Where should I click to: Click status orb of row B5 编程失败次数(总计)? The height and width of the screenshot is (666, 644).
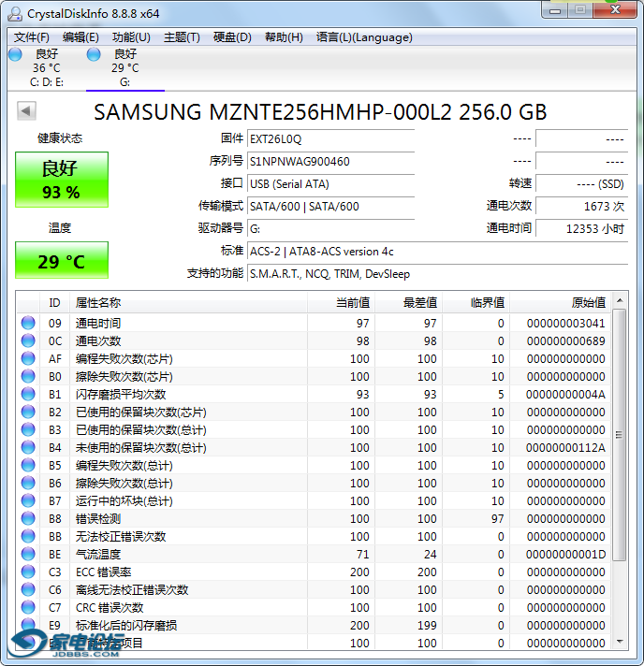(28, 465)
